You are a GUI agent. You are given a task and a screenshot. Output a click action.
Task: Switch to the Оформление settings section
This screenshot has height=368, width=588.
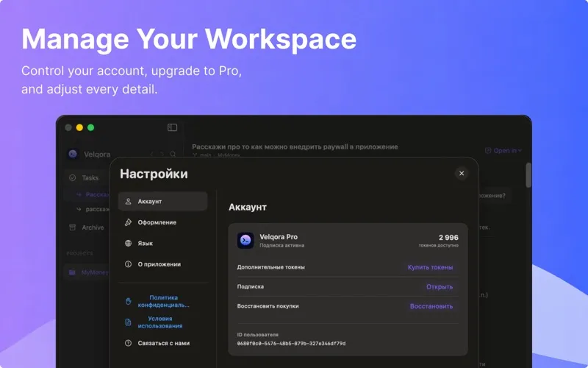pyautogui.click(x=162, y=222)
